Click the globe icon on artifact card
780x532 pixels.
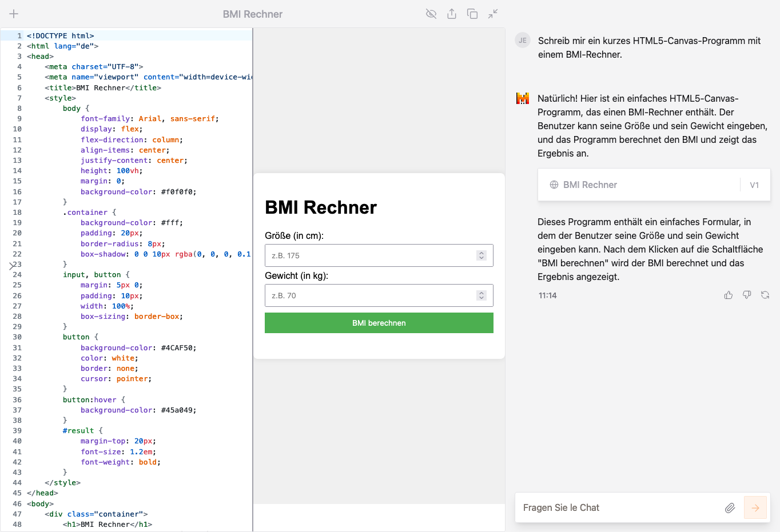point(554,185)
